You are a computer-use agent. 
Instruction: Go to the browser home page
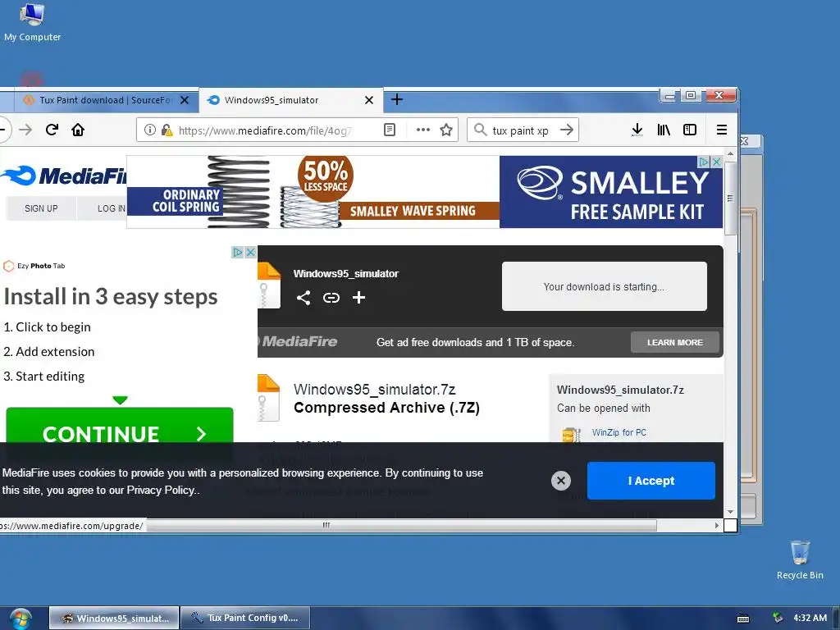[78, 130]
